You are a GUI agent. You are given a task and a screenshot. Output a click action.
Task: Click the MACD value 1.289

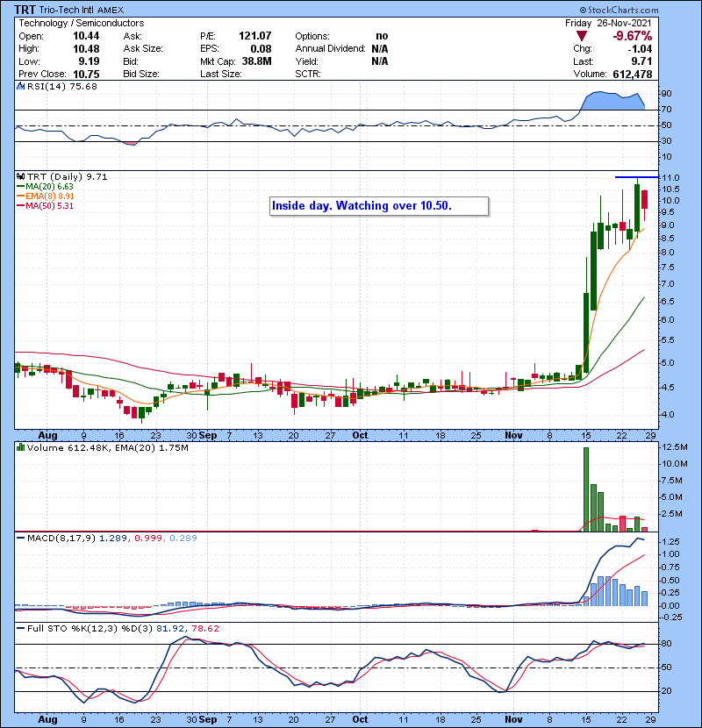click(x=113, y=539)
